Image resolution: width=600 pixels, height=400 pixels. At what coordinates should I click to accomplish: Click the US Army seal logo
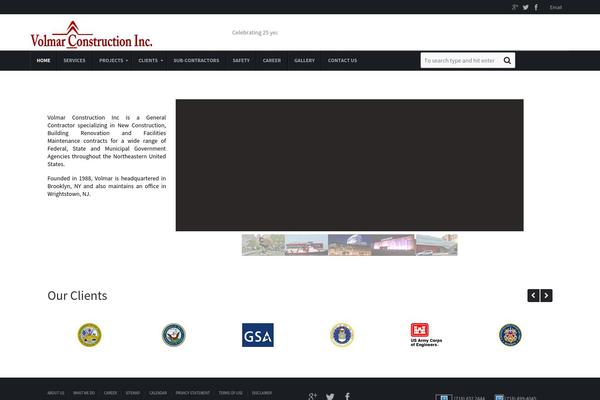pyautogui.click(x=90, y=335)
